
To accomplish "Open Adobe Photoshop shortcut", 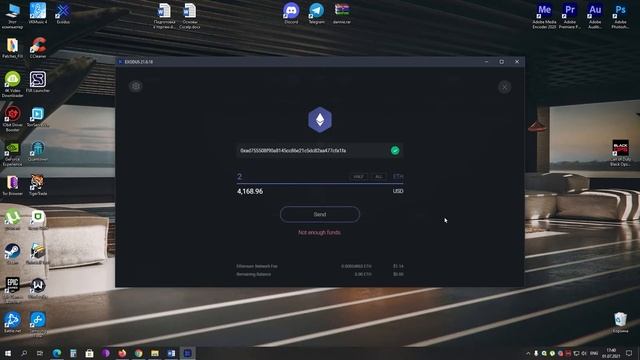I will (620, 16).
